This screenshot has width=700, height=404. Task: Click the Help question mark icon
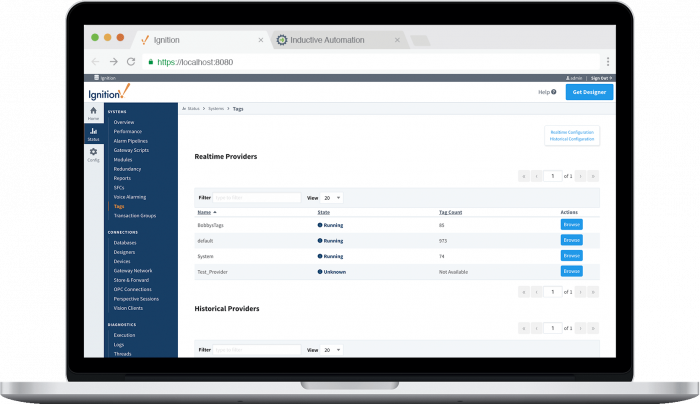(x=554, y=92)
